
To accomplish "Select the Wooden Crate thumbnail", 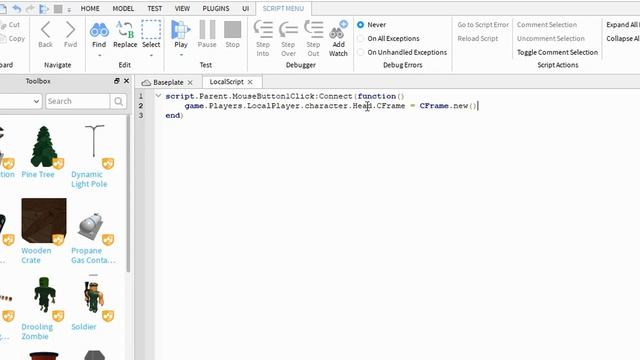I will point(44,221).
